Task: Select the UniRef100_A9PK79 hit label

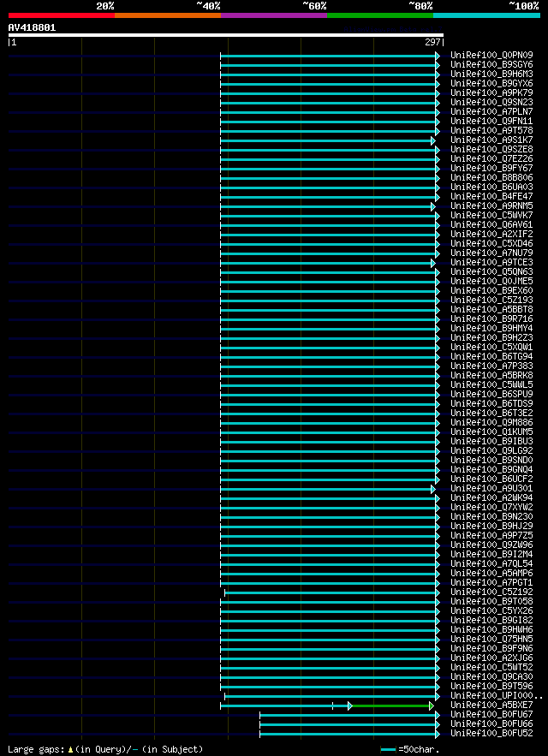Action: 492,92
